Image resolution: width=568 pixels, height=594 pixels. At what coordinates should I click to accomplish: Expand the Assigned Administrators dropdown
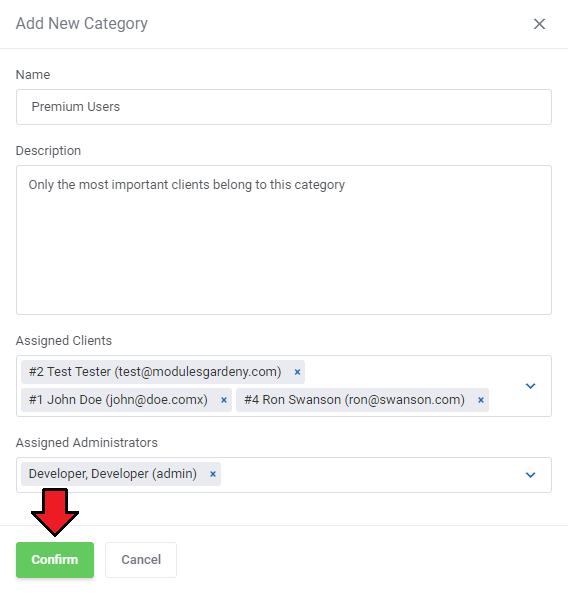coord(530,475)
